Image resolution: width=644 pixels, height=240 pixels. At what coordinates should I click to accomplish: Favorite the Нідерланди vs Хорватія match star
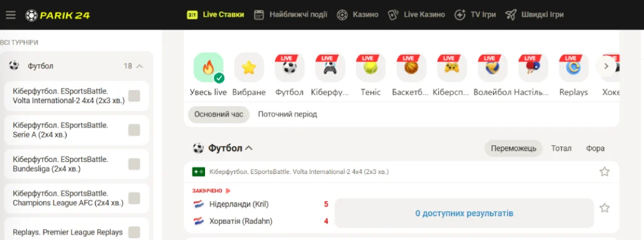tap(604, 207)
